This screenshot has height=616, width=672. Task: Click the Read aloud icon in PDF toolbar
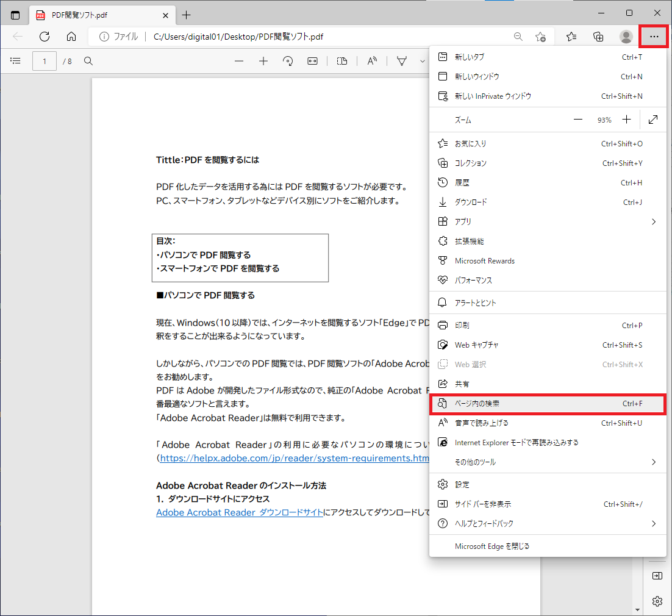372,62
